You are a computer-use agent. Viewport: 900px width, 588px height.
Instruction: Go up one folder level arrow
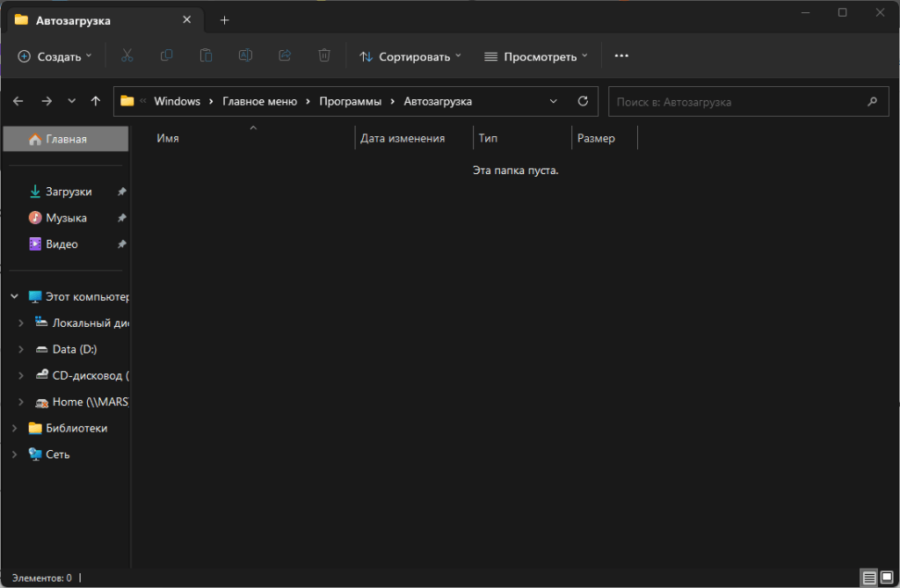[95, 102]
